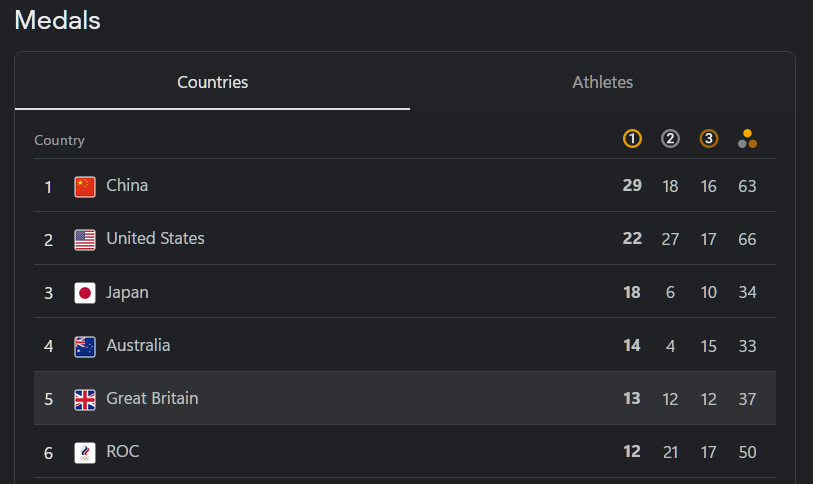This screenshot has height=484, width=813.
Task: Click the bronze medal column icon
Action: coord(709,139)
